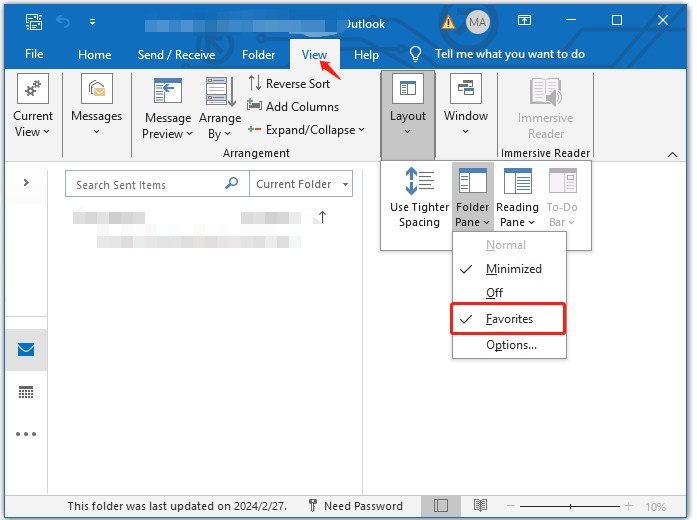Click the Send/Receive all folders quick icon
This screenshot has height=520, width=697.
pos(34,21)
